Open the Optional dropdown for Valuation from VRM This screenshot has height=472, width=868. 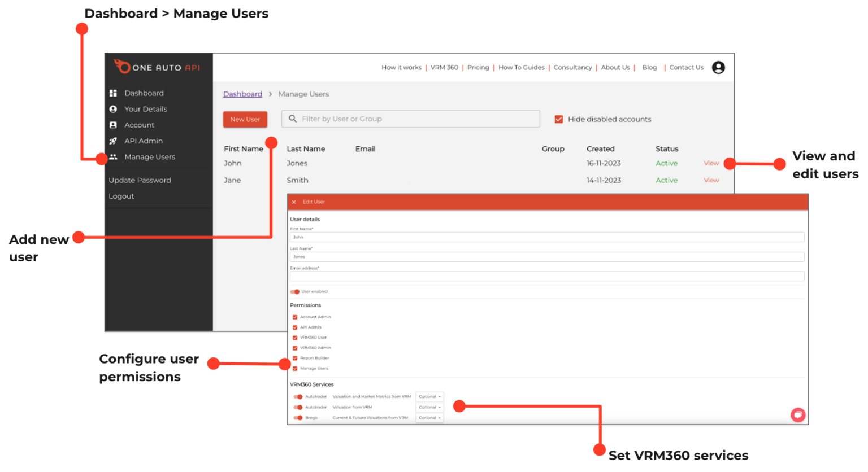(429, 407)
